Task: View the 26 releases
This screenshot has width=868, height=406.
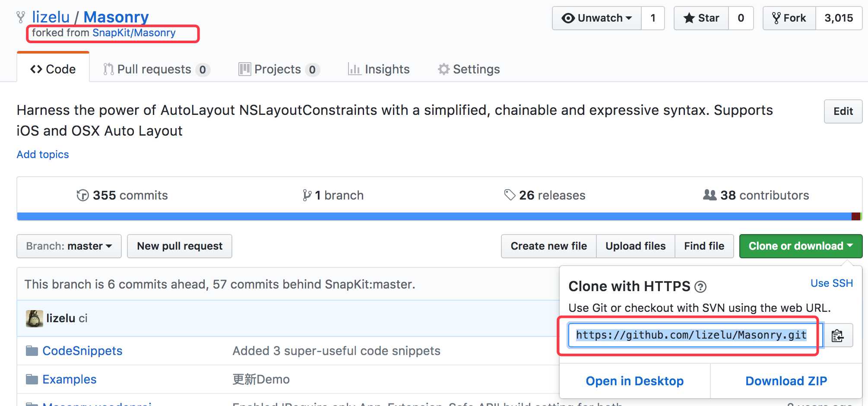Action: click(545, 195)
